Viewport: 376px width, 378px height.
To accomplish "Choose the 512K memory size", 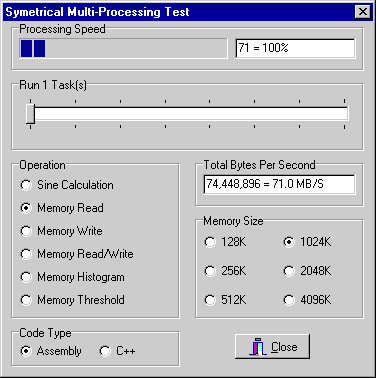I will coord(225,300).
